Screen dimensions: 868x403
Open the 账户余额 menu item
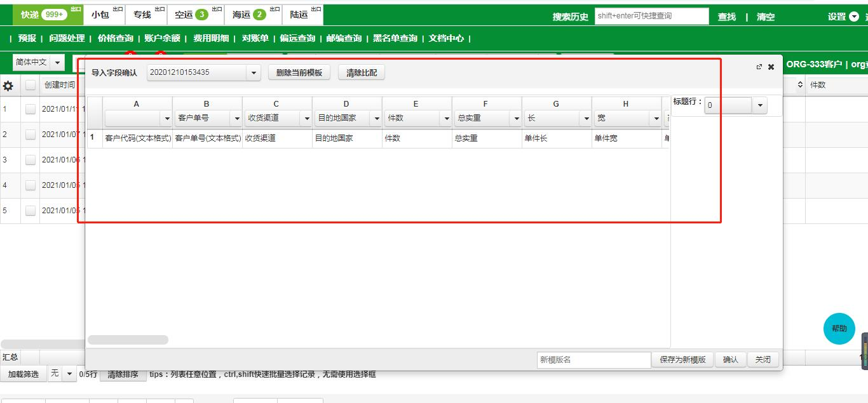(162, 39)
